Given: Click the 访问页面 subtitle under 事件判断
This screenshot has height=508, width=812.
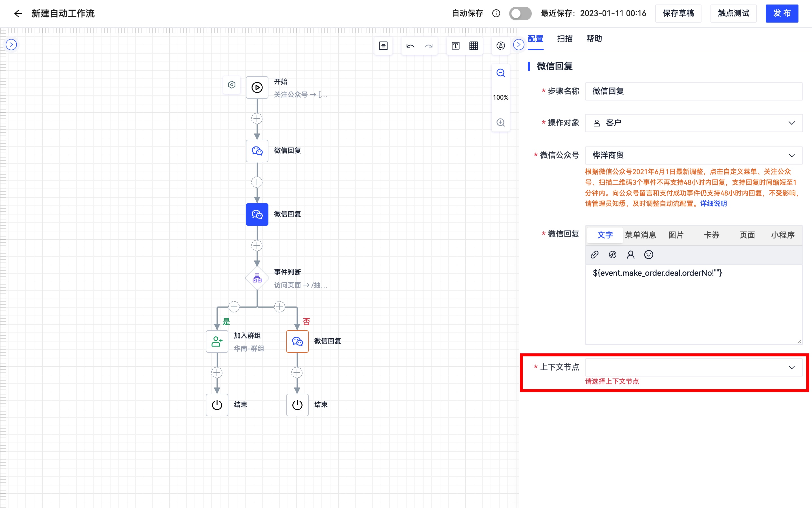Looking at the screenshot, I should click(x=300, y=285).
